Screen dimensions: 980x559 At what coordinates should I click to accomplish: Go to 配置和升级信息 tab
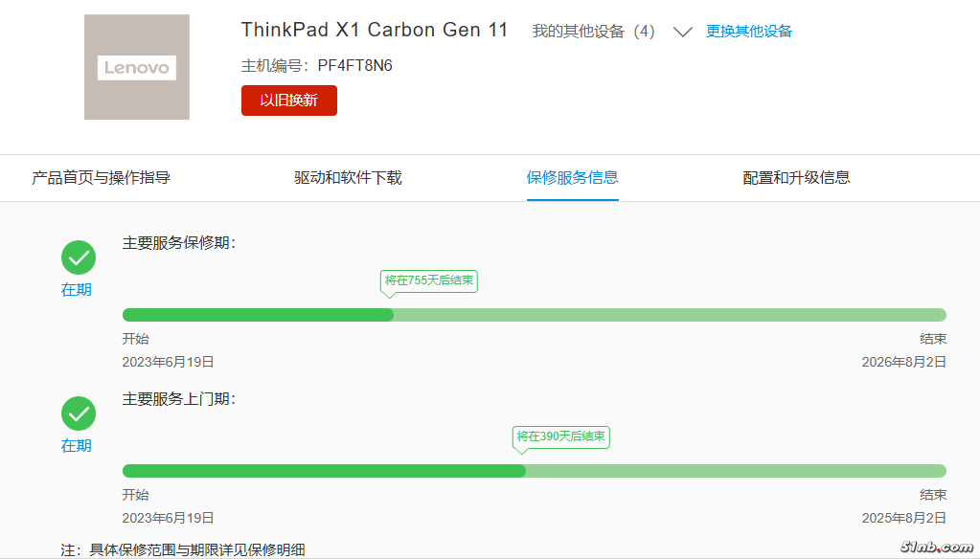796,177
